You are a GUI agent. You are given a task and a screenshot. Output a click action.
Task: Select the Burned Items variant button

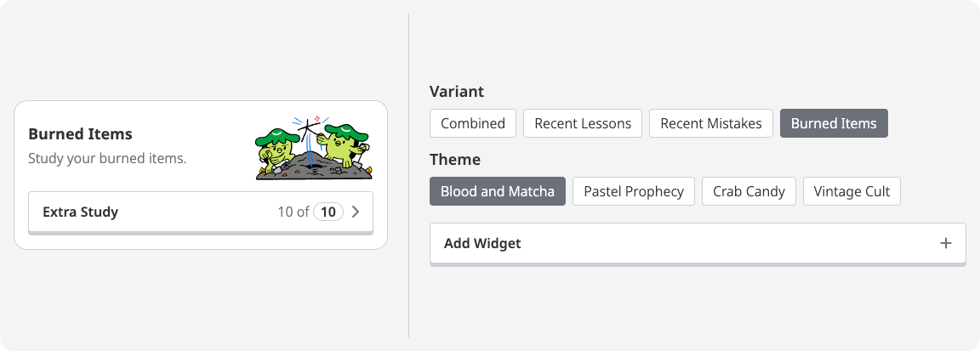pos(834,123)
